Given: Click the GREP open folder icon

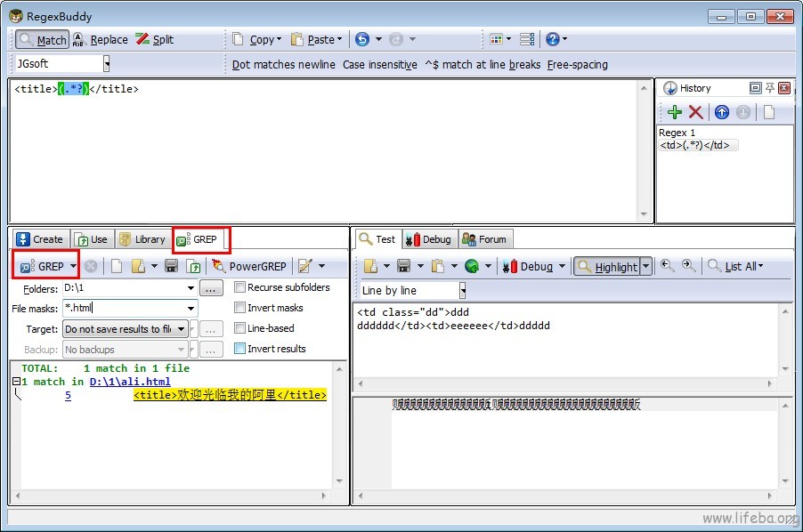Looking at the screenshot, I should click(138, 266).
